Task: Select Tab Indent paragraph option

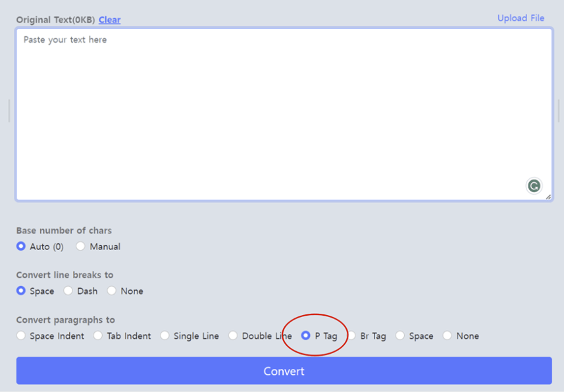Action: click(x=98, y=335)
